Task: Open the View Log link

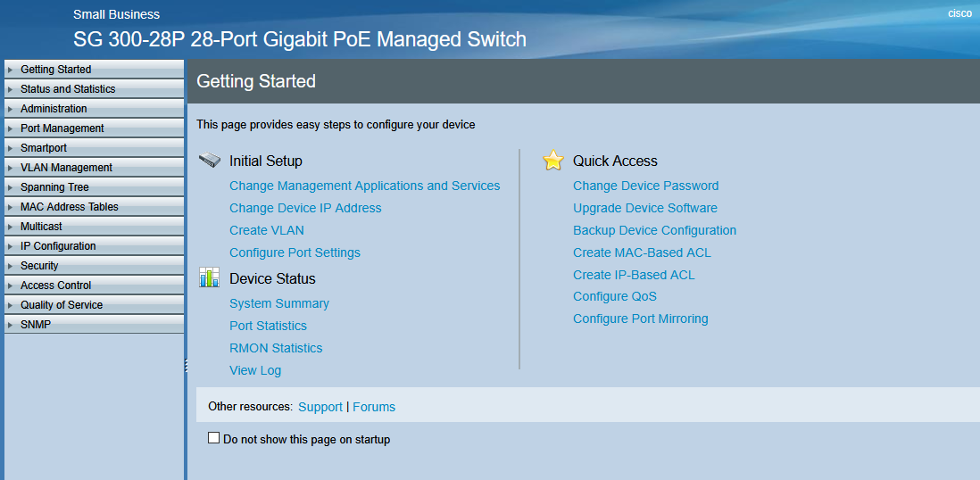Action: [x=254, y=370]
